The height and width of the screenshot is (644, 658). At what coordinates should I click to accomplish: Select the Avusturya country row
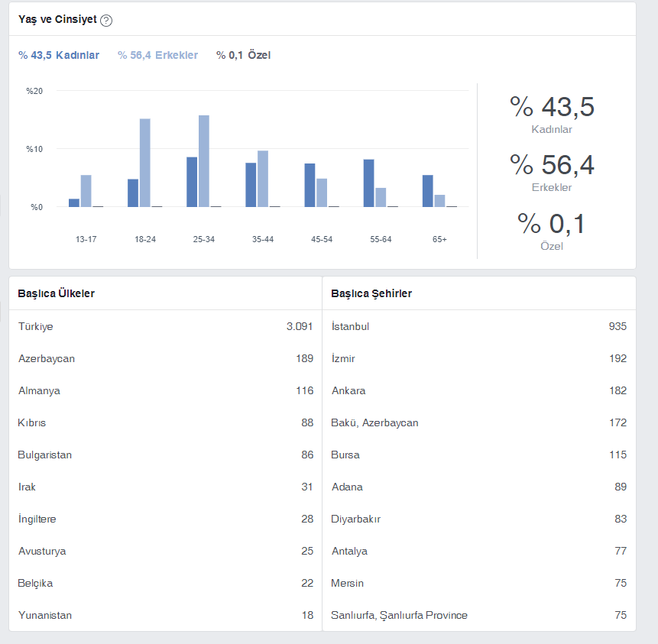click(x=165, y=552)
